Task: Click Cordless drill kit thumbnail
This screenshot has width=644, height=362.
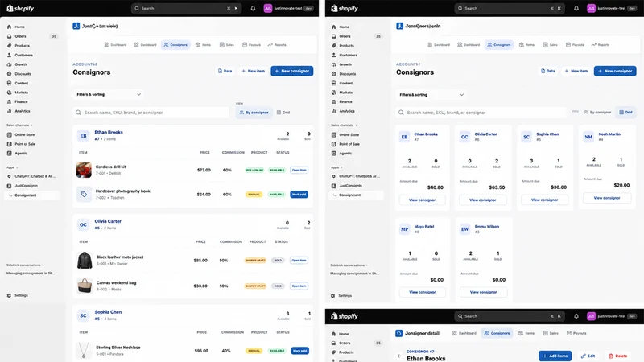Action: [x=84, y=170]
